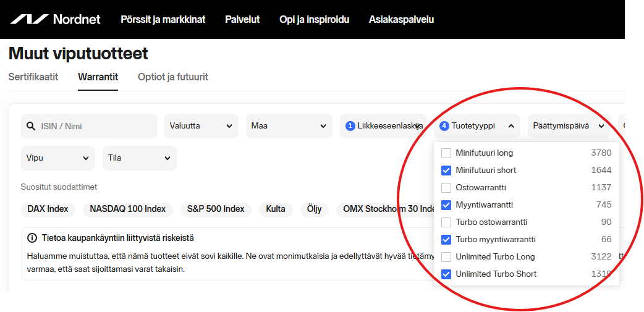Uncheck the Turbo myyntiwarrantti checkbox
The image size is (644, 312).
click(446, 239)
